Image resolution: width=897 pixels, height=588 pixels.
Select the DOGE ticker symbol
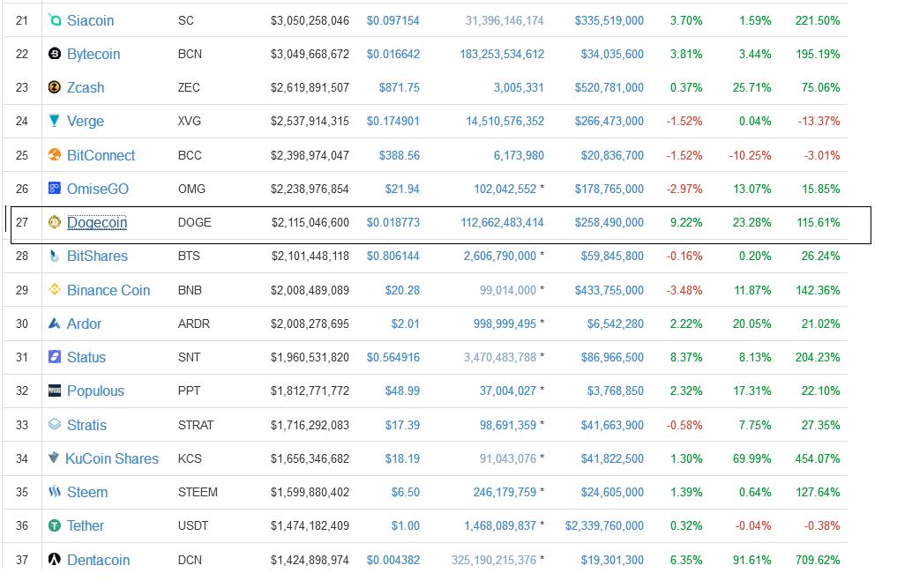[195, 222]
